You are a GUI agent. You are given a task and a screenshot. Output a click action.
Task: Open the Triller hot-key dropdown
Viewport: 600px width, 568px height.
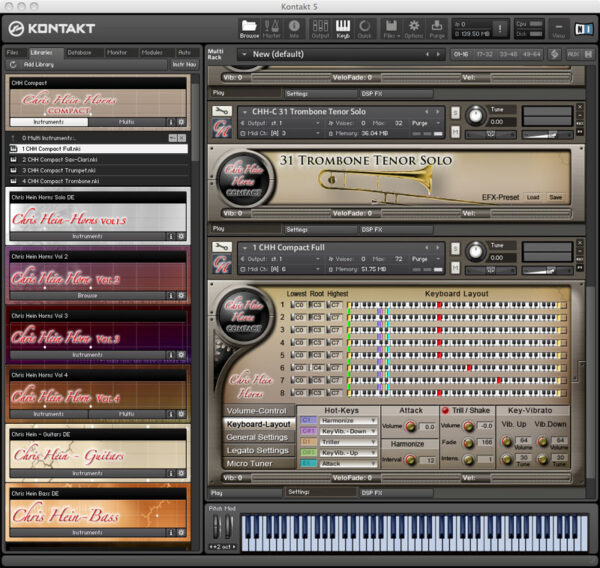click(x=348, y=442)
